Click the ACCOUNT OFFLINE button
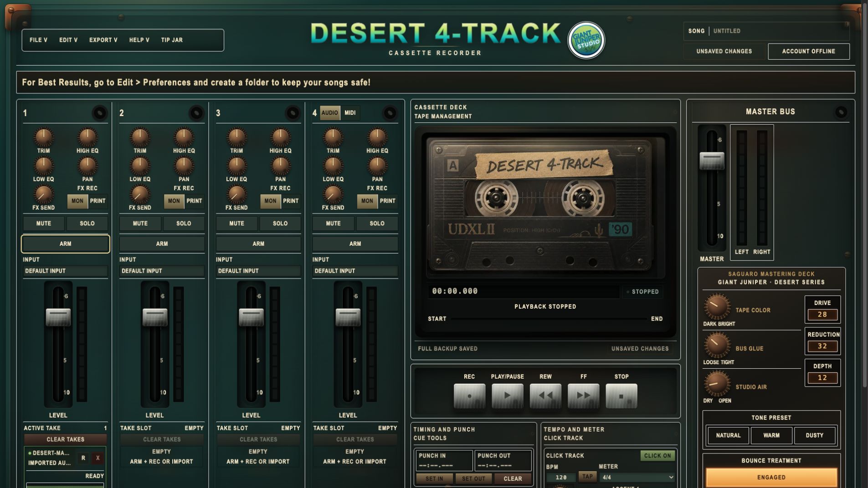The image size is (868, 488). [x=808, y=51]
